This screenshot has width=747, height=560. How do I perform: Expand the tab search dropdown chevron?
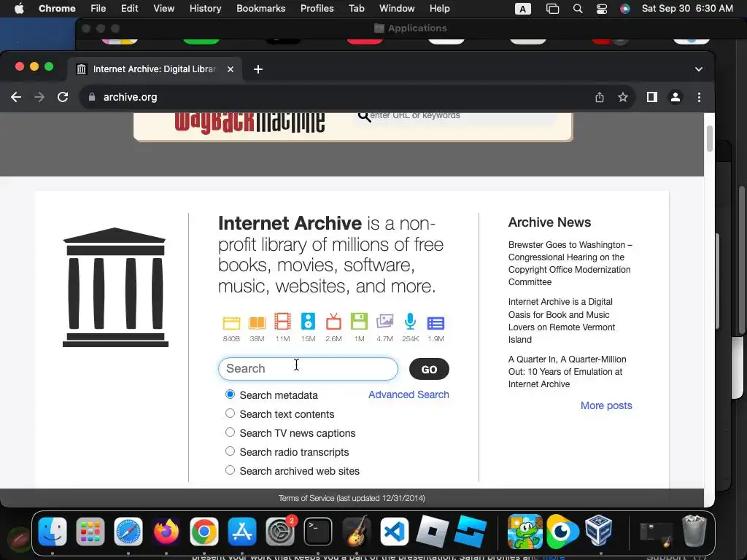(698, 69)
